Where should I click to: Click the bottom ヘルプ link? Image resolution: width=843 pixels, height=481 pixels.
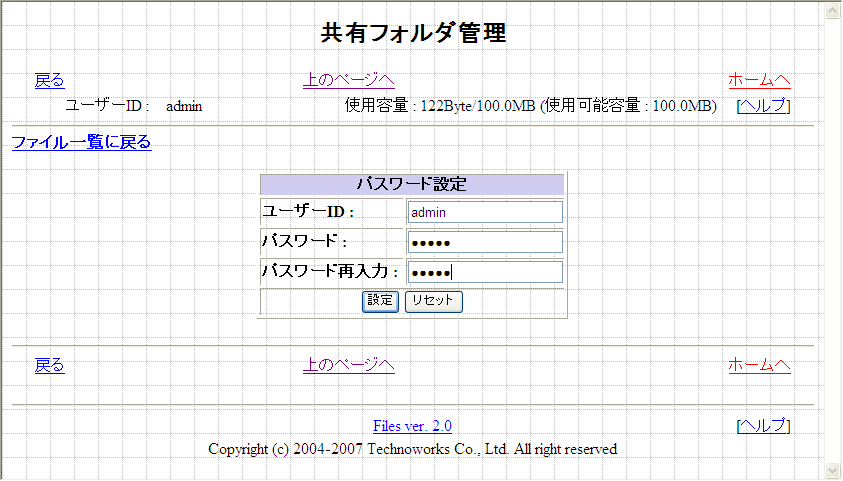point(763,426)
